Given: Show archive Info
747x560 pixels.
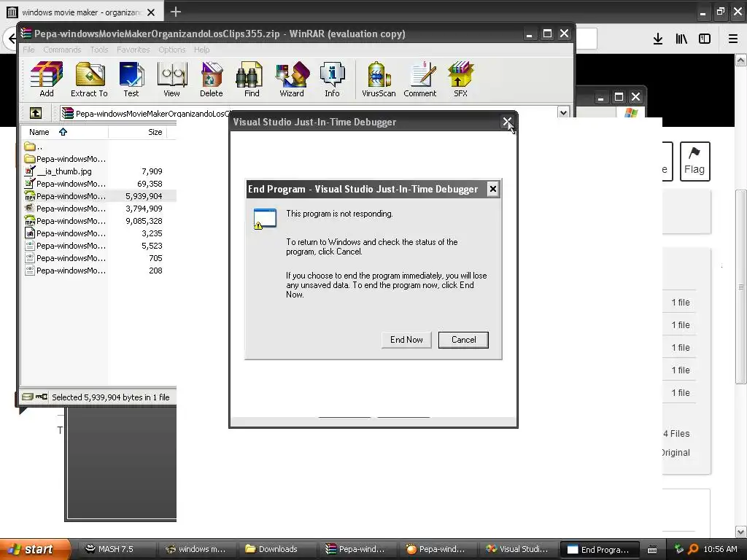Looking at the screenshot, I should pyautogui.click(x=332, y=79).
